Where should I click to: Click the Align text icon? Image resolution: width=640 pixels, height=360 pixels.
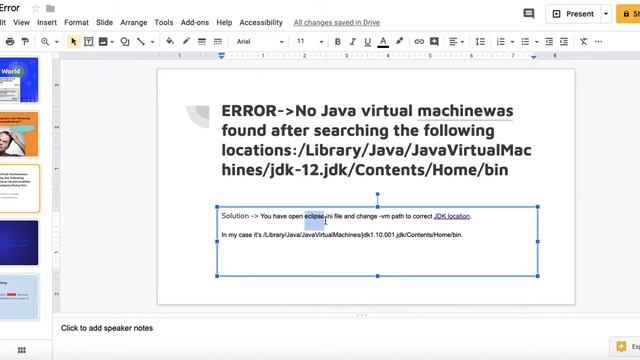point(453,42)
